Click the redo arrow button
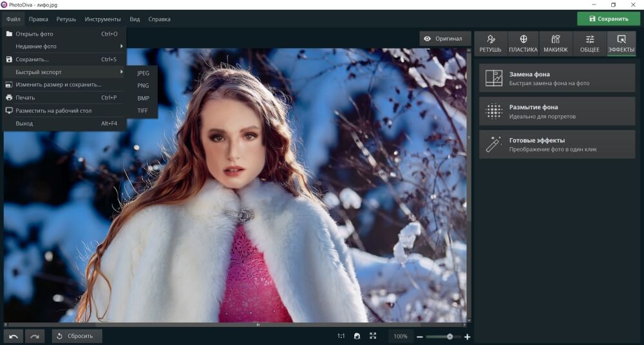 pyautogui.click(x=35, y=336)
